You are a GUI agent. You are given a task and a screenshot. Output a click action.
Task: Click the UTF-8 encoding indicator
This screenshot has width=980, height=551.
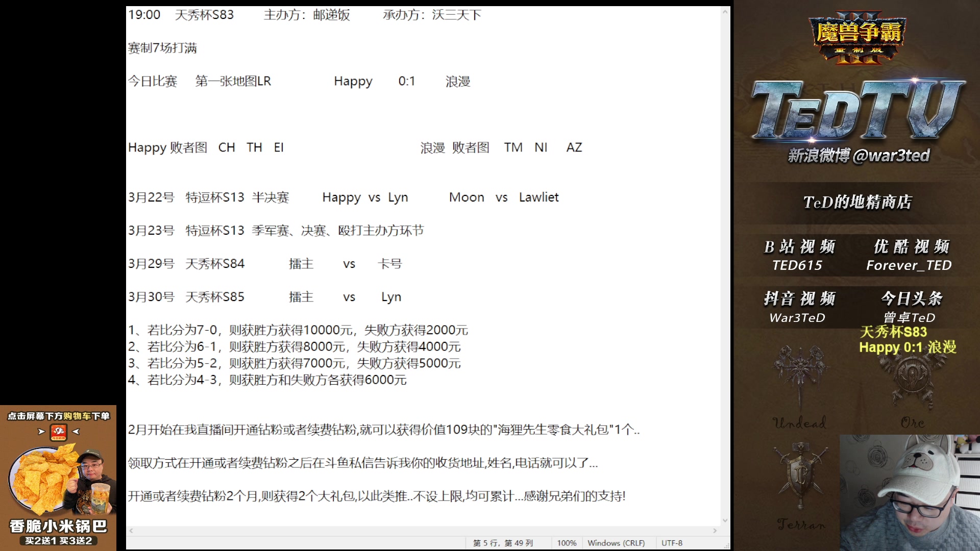click(x=671, y=543)
